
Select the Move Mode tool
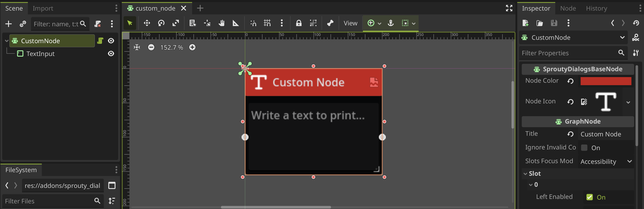click(147, 23)
